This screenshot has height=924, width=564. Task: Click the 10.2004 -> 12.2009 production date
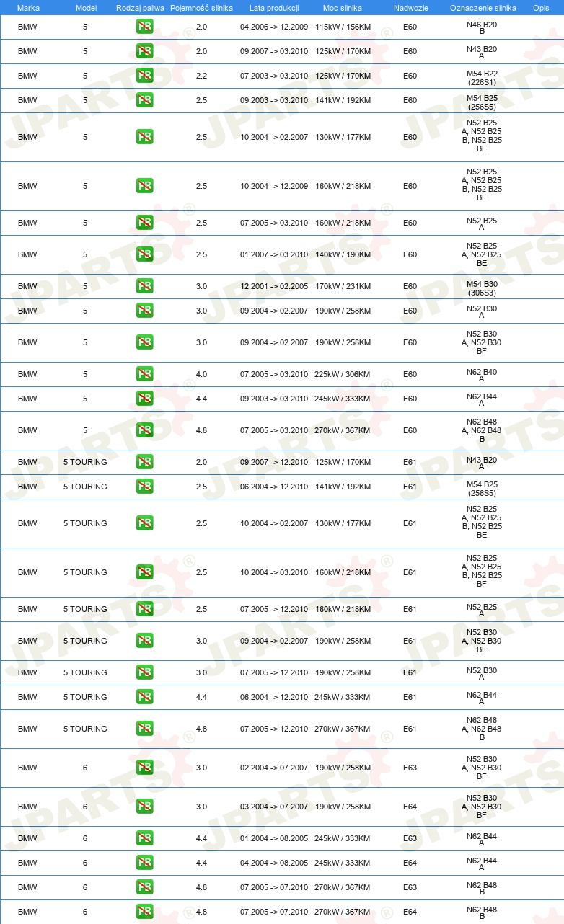tap(274, 186)
